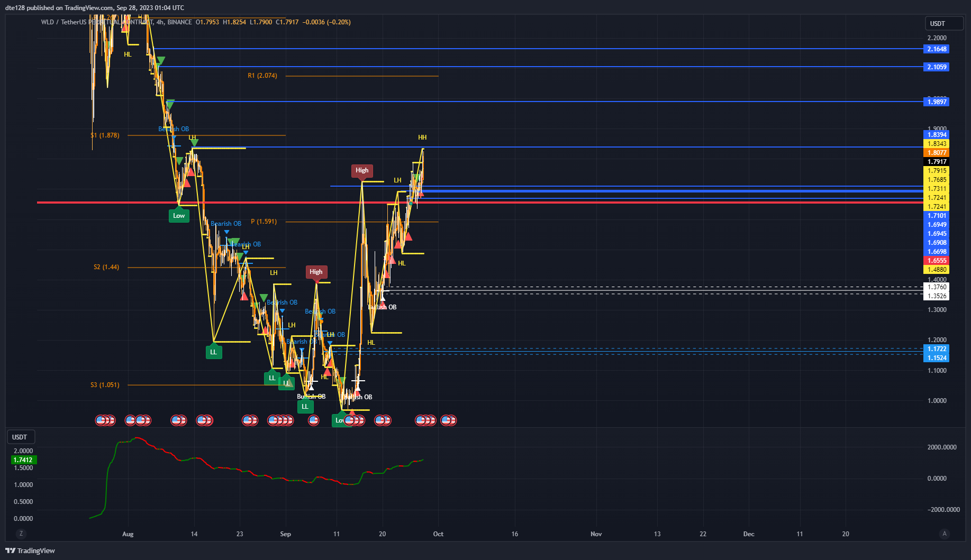971x560 pixels.
Task: Toggle the A auto-scale button
Action: coord(945,534)
